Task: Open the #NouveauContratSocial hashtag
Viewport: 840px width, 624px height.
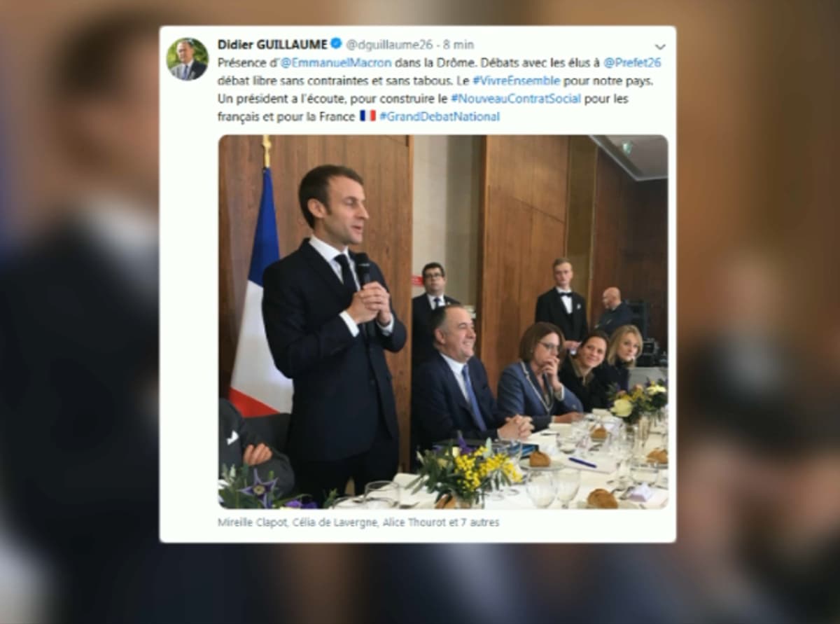Action: click(516, 99)
